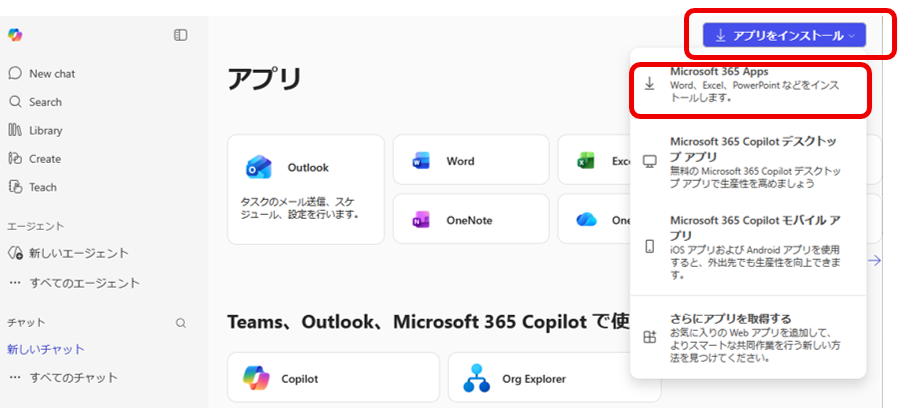Open the Outlook app tile

306,189
